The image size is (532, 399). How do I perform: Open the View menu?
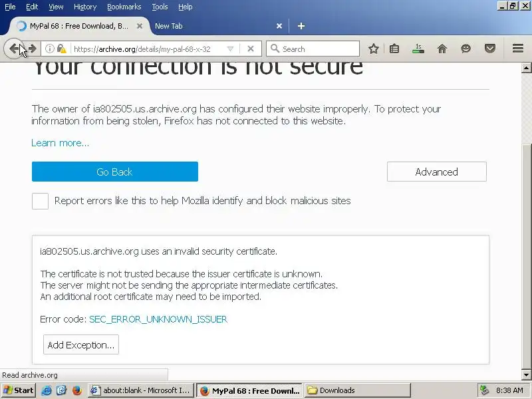[56, 7]
